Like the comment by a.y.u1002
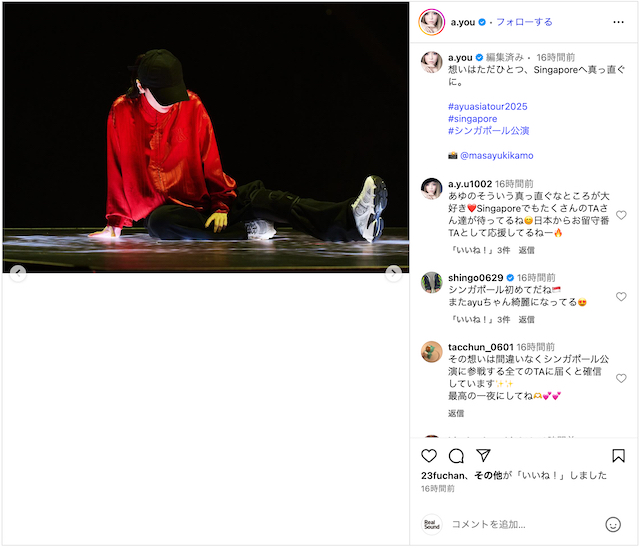 pos(621,215)
